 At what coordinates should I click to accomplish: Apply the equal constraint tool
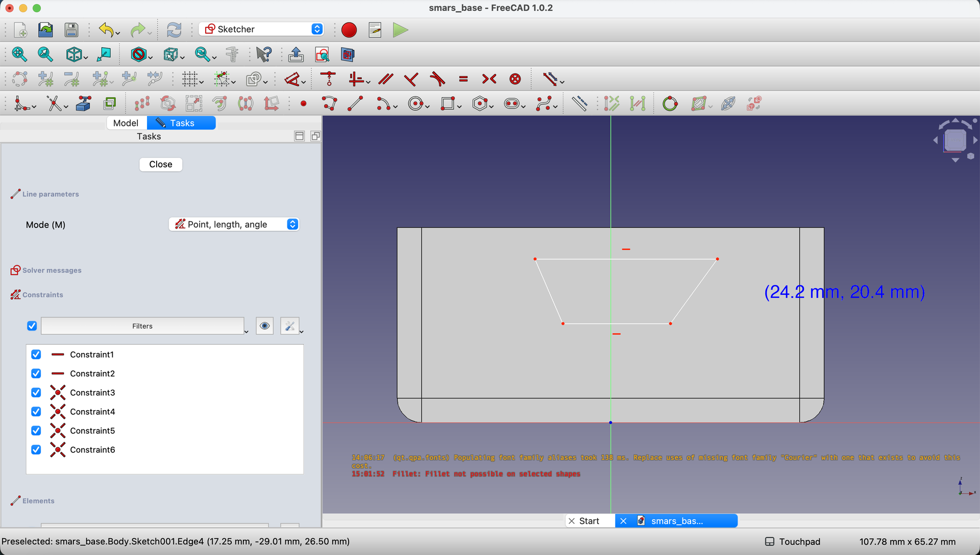[x=463, y=79]
